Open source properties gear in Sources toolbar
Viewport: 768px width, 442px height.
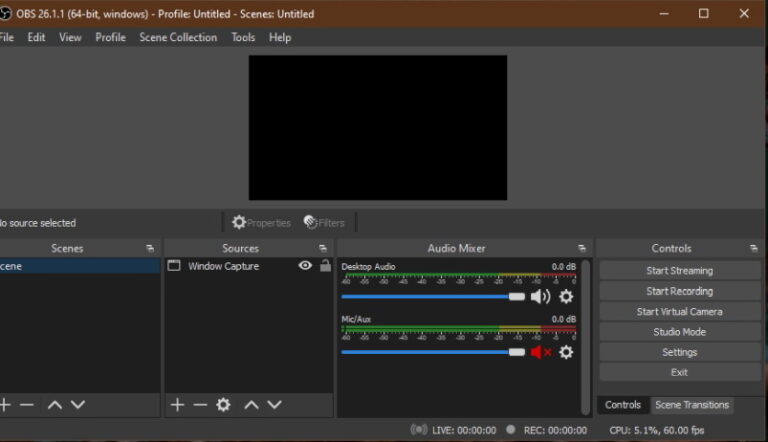pyautogui.click(x=223, y=405)
